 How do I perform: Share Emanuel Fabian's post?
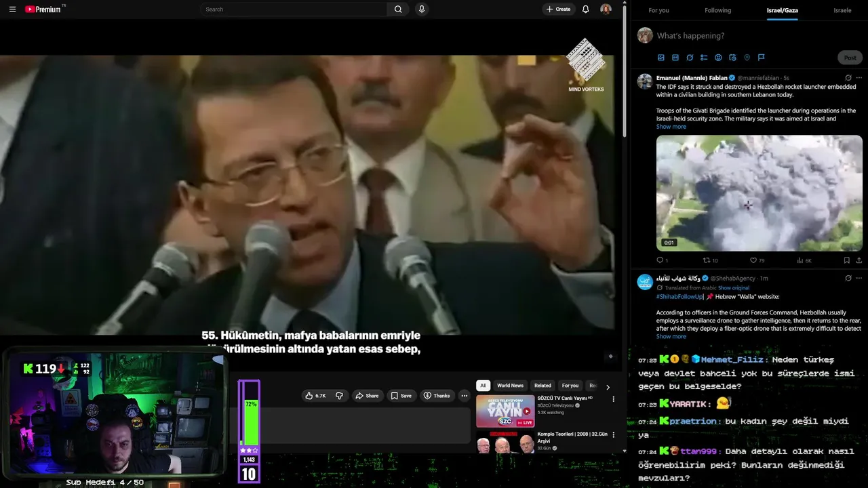[859, 260]
